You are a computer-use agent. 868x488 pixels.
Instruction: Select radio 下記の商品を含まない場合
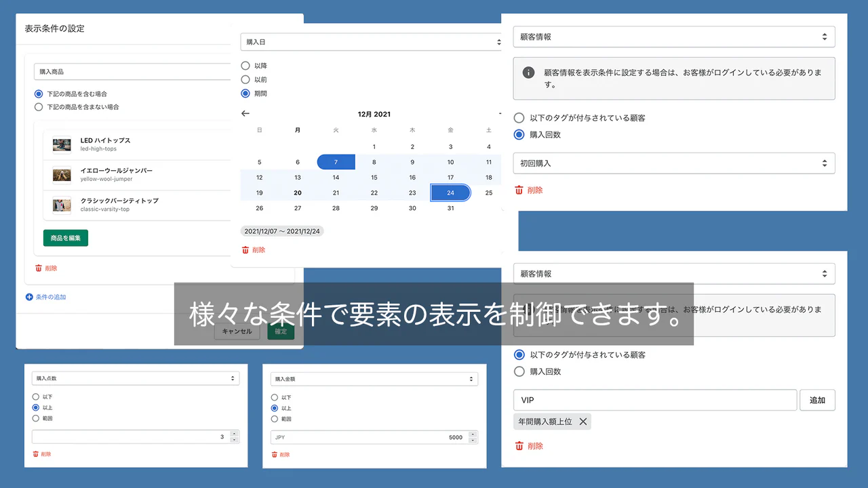(x=39, y=107)
